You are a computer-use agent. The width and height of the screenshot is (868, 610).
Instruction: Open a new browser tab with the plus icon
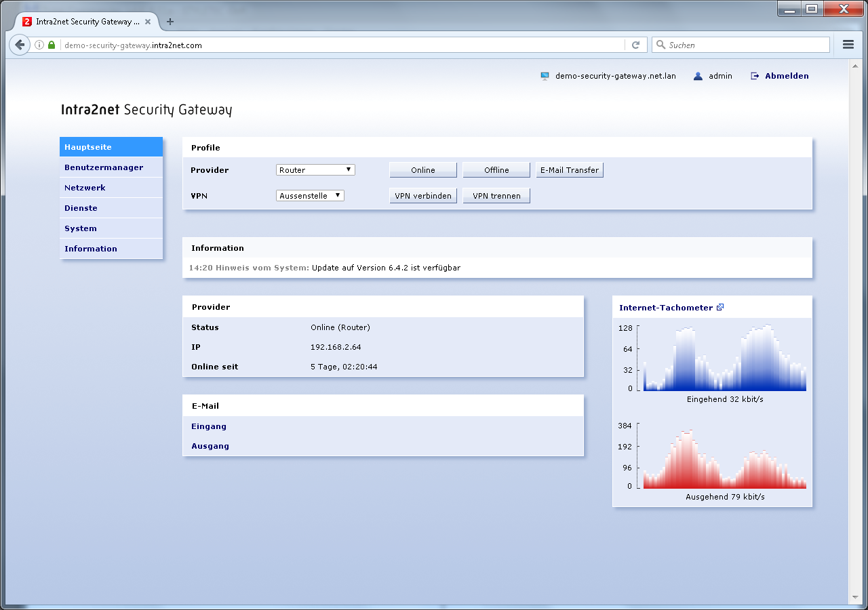pos(170,22)
